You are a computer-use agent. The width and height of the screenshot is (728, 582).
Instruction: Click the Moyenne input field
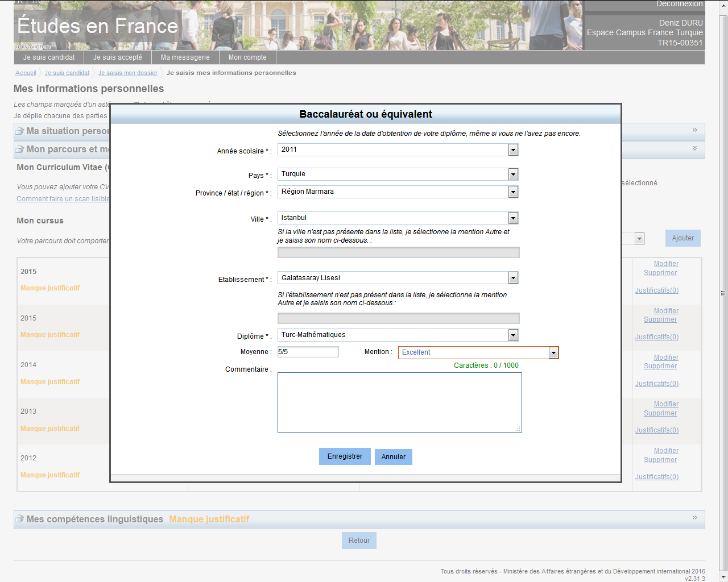click(308, 352)
